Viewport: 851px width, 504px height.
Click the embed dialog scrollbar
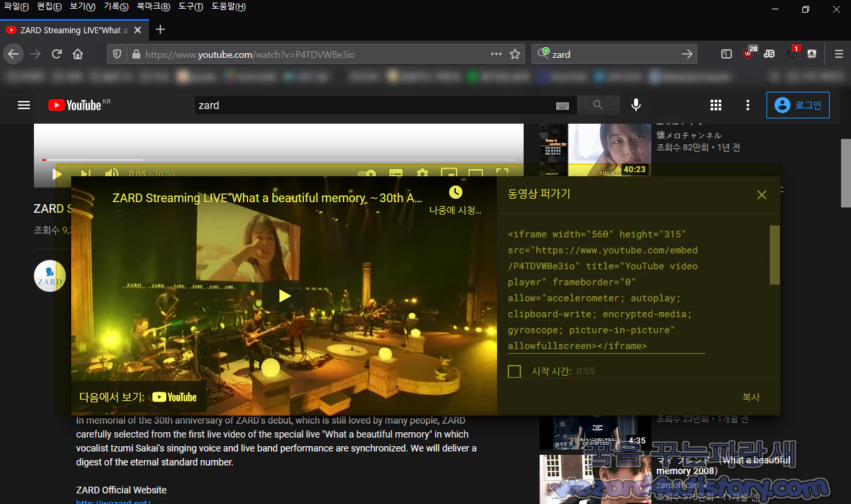[x=774, y=255]
